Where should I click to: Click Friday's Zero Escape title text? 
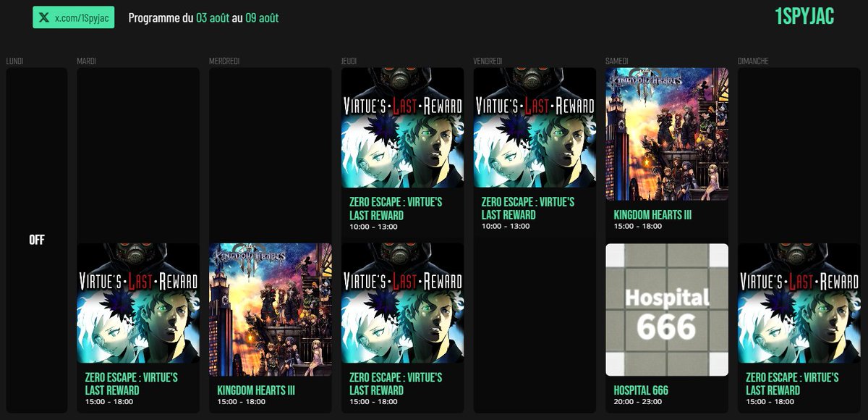click(x=527, y=209)
